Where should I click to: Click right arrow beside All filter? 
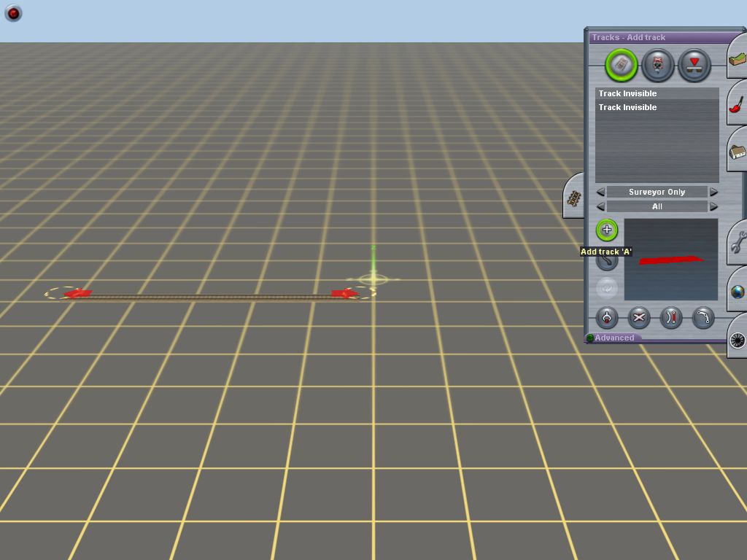pos(714,207)
